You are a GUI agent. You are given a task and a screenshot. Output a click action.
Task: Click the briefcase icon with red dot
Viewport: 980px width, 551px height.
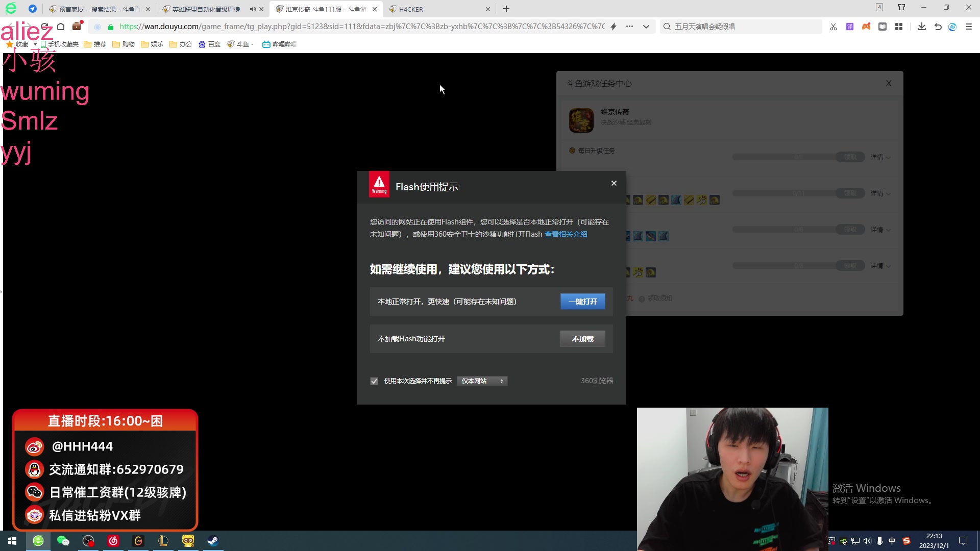tap(77, 26)
